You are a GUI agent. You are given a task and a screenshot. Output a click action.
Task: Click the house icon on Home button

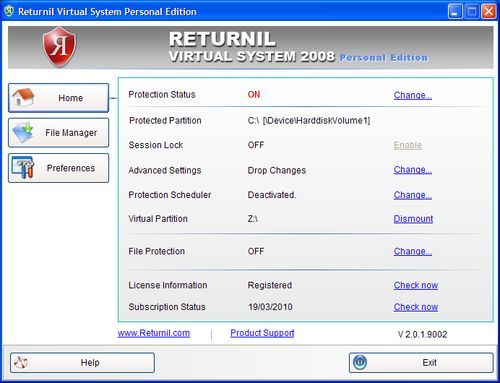(23, 97)
